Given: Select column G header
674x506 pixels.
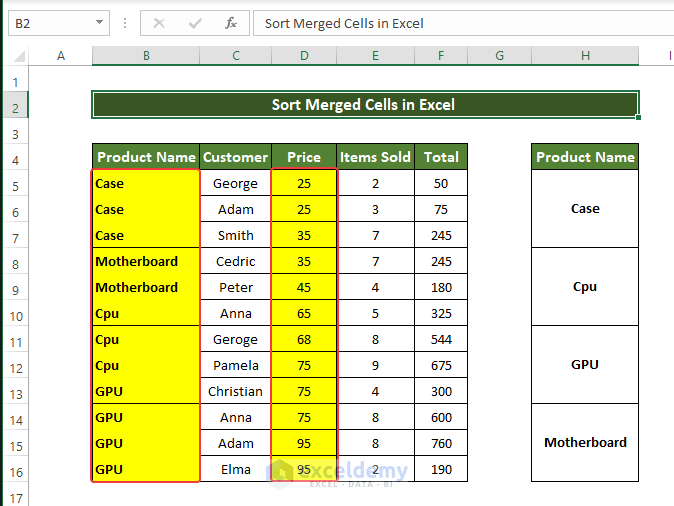Looking at the screenshot, I should coord(499,56).
